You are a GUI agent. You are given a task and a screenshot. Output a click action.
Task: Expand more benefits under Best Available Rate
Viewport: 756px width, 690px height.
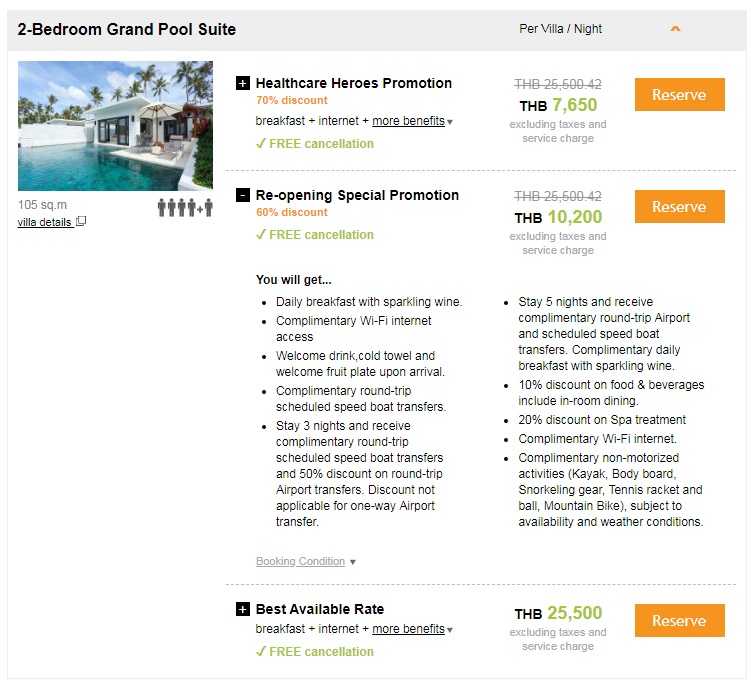(408, 629)
